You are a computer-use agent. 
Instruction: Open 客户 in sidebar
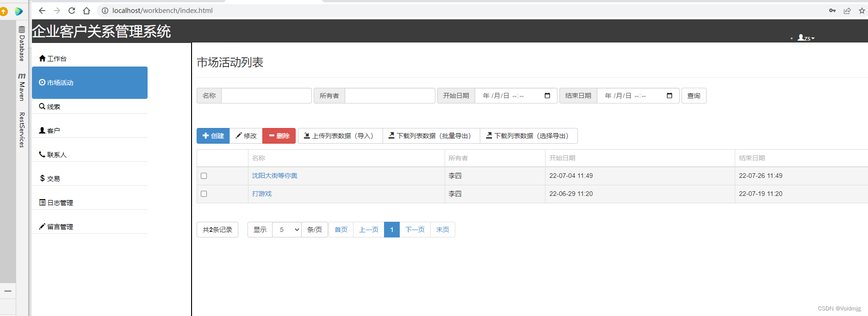point(50,131)
